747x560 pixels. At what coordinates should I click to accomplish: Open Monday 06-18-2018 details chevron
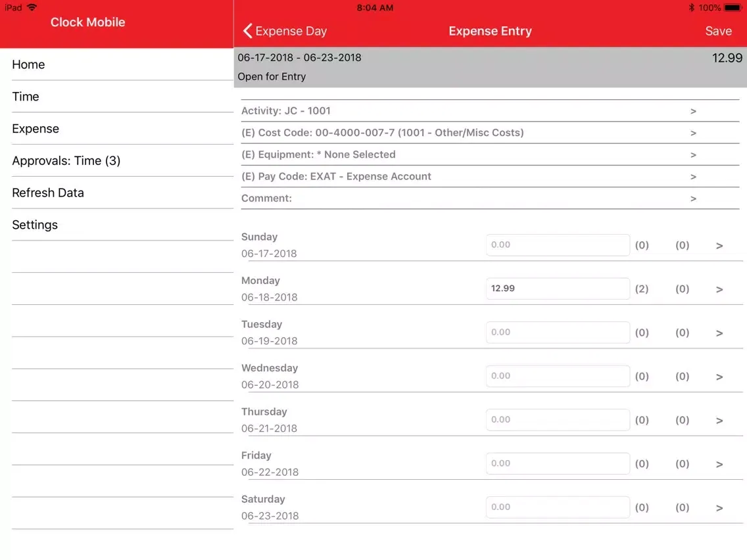click(x=719, y=289)
